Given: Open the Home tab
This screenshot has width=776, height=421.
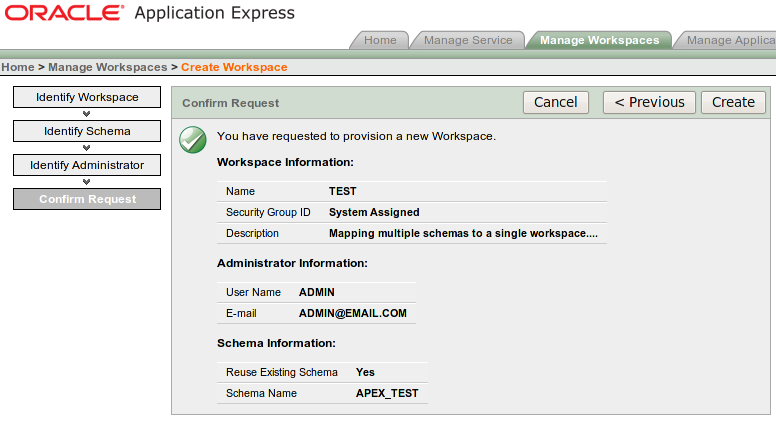Looking at the screenshot, I should coord(380,40).
